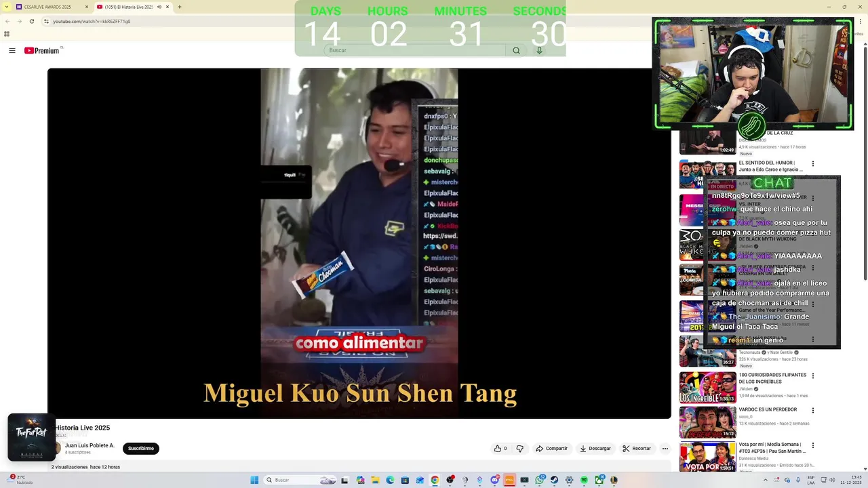Go back with the browser back arrow
The height and width of the screenshot is (488, 868).
[7, 21]
